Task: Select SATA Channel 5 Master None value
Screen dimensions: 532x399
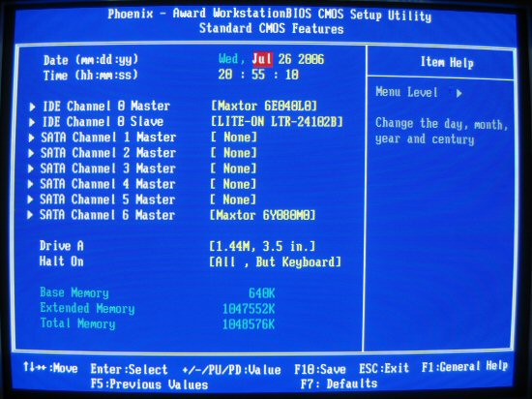Action: point(233,199)
